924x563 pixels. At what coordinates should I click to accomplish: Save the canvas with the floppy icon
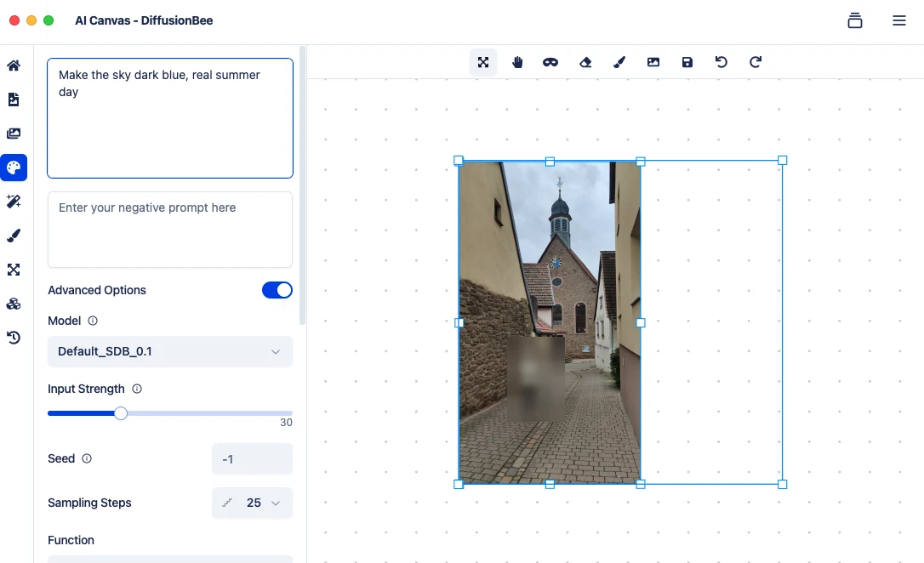tap(687, 62)
